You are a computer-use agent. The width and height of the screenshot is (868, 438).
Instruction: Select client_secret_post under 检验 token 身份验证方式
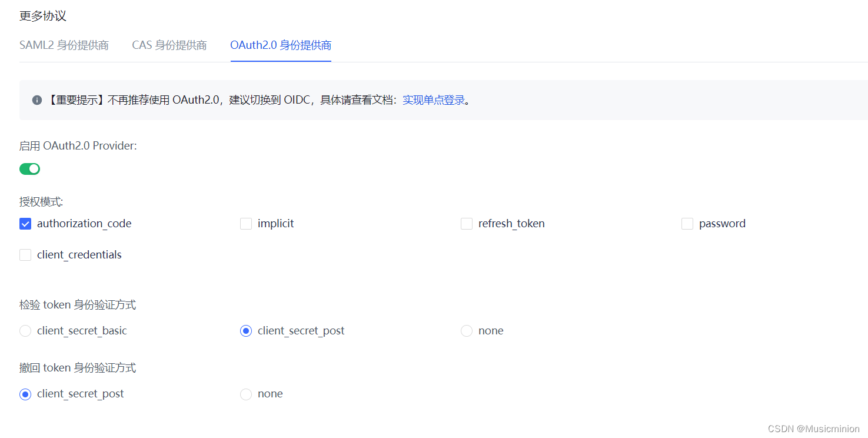[x=245, y=331]
